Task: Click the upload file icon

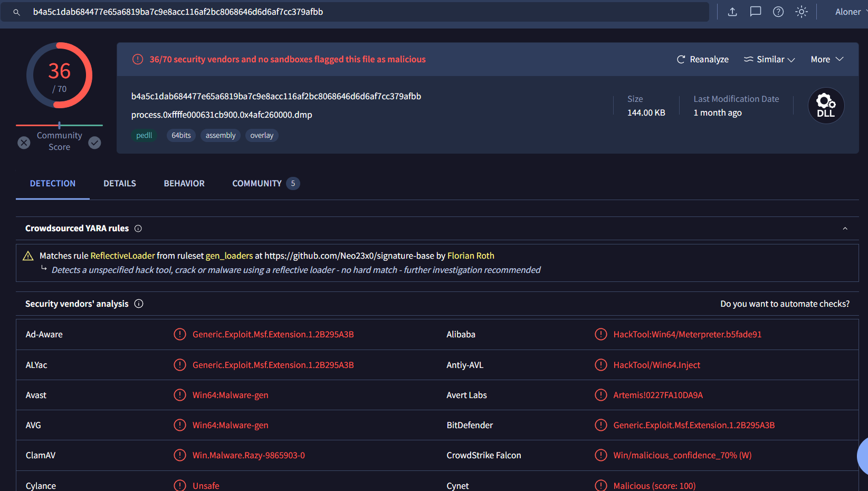Action: (732, 12)
